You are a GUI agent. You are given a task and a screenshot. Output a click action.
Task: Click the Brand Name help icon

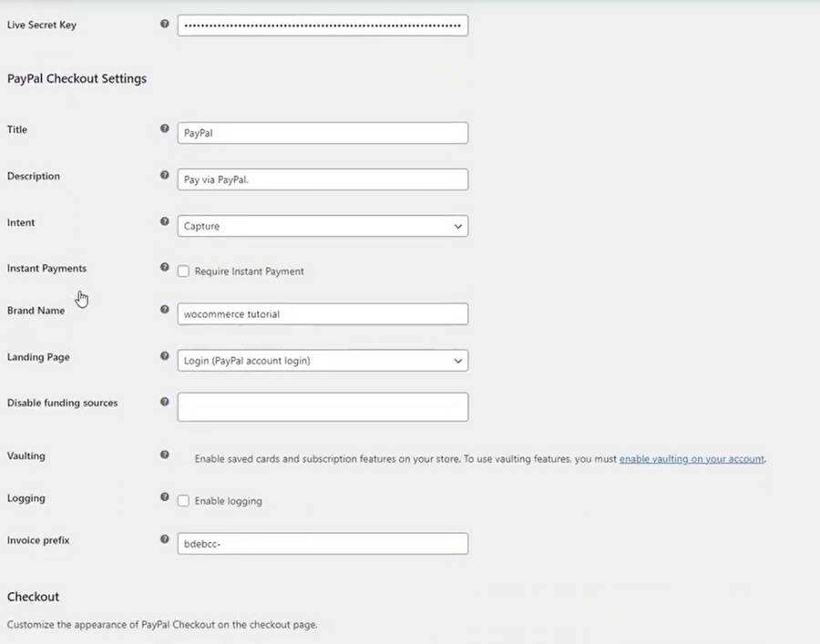[165, 310]
